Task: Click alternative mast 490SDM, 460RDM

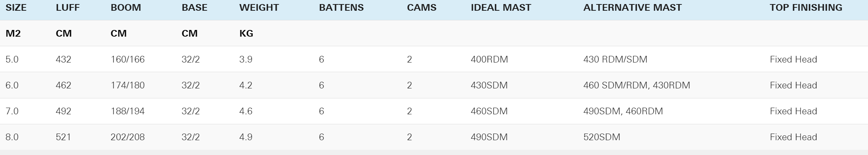Action: coord(623,111)
